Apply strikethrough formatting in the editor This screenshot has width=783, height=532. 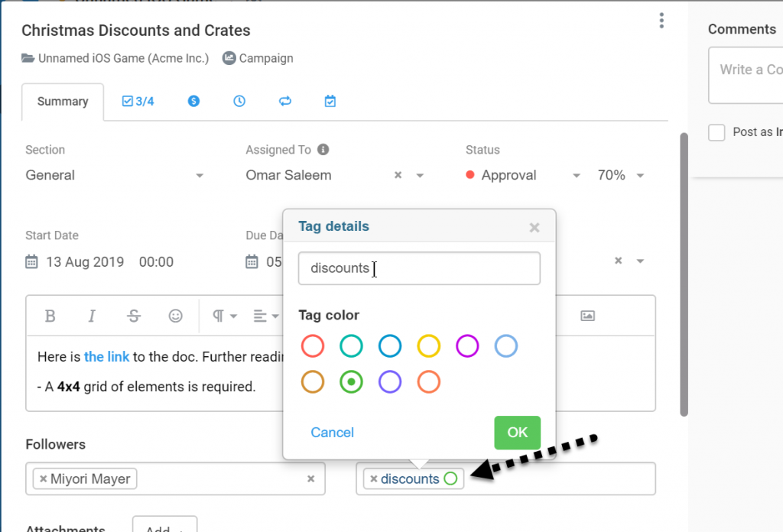pos(135,316)
